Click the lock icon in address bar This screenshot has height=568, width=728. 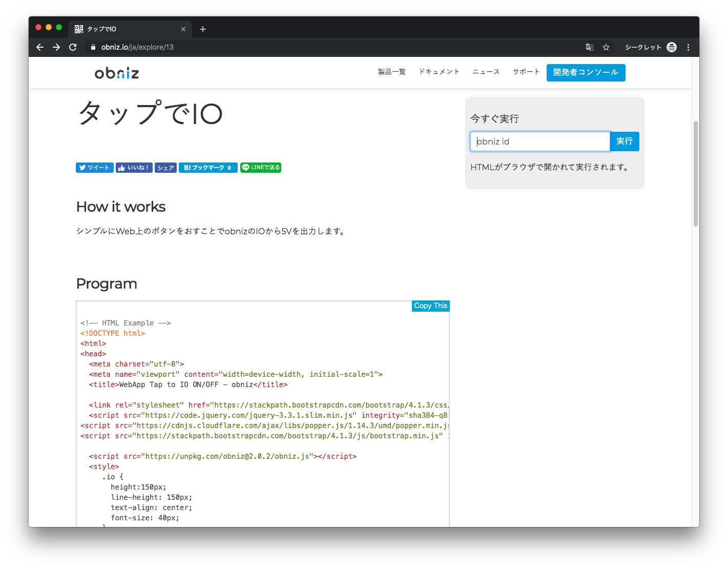tap(93, 47)
